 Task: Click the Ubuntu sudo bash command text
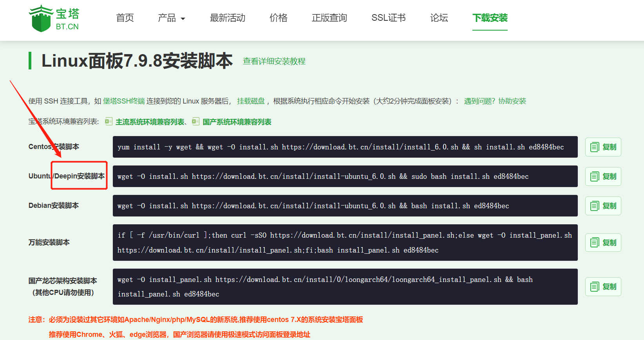pyautogui.click(x=323, y=176)
